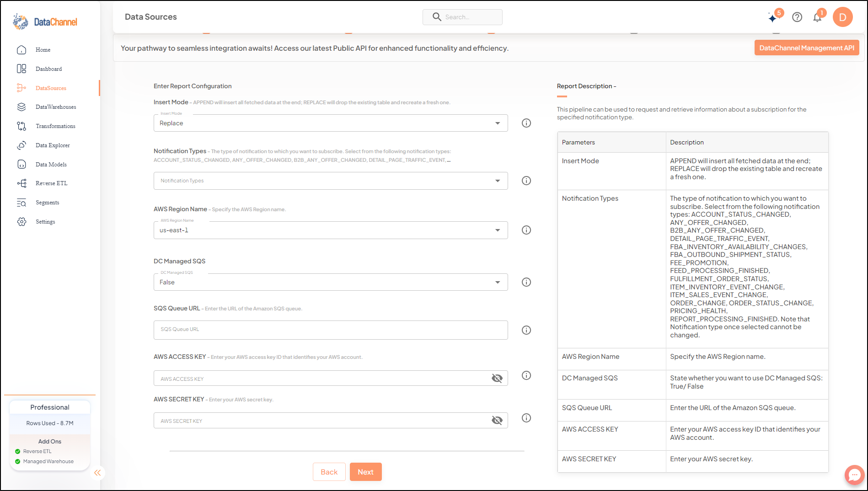Open DataWarehouses section
Viewport: 868px width, 491px height.
tap(56, 107)
